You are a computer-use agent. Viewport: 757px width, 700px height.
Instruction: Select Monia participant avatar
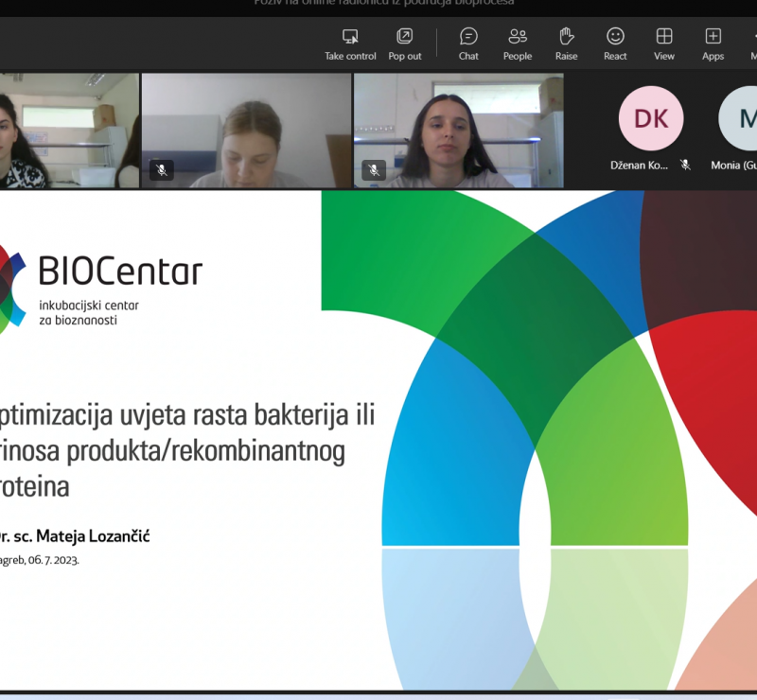739,118
